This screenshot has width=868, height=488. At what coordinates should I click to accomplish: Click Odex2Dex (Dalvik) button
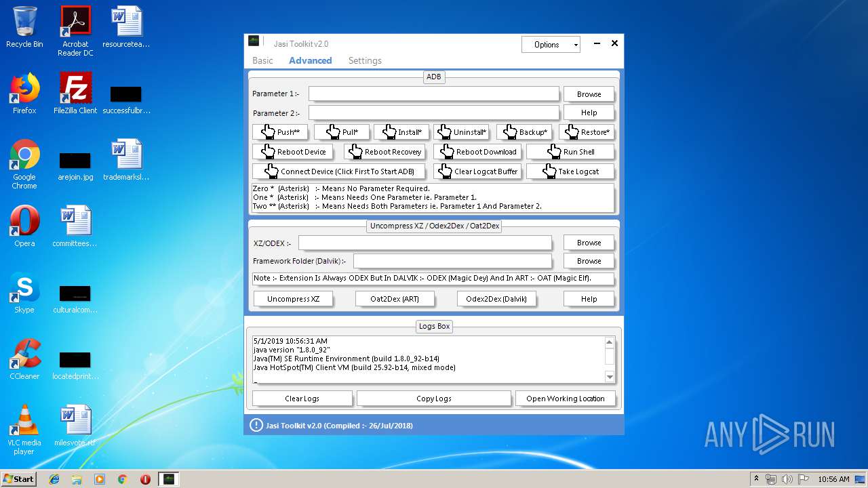pos(496,299)
